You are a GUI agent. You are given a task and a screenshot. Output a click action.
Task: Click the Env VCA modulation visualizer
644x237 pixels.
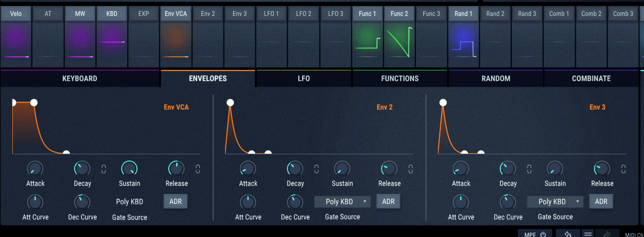coord(176,45)
